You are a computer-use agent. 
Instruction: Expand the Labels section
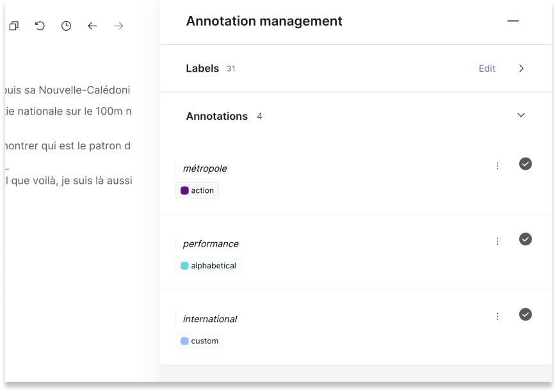click(521, 68)
